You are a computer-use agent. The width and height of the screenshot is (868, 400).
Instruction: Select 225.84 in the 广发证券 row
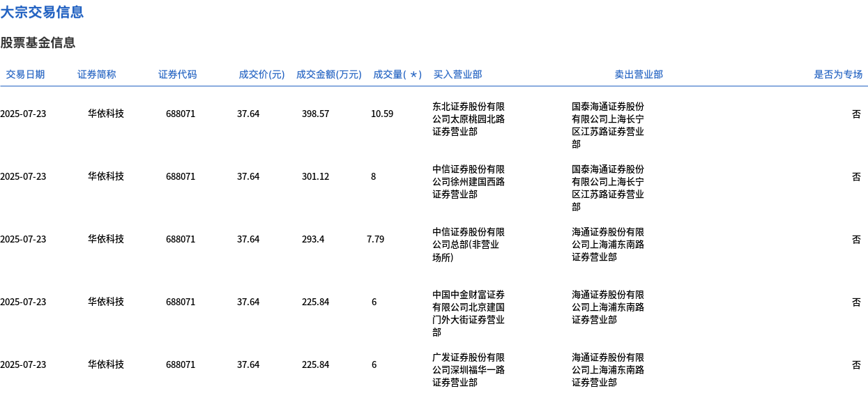tap(315, 364)
